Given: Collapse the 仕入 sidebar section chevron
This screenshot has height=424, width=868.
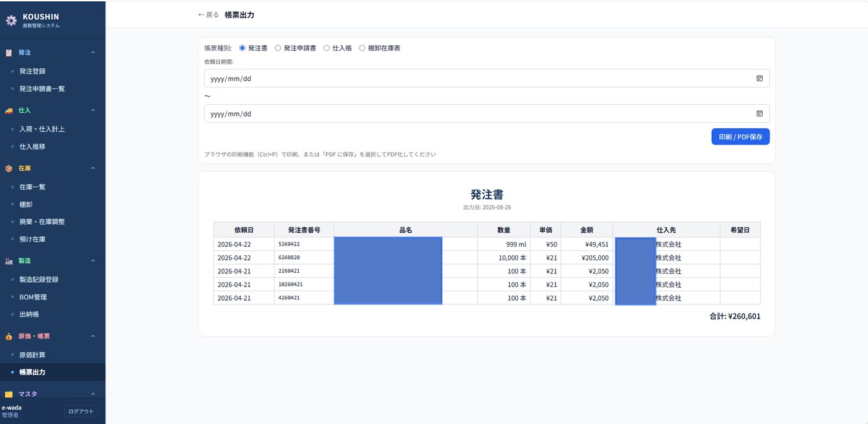Looking at the screenshot, I should coord(93,110).
